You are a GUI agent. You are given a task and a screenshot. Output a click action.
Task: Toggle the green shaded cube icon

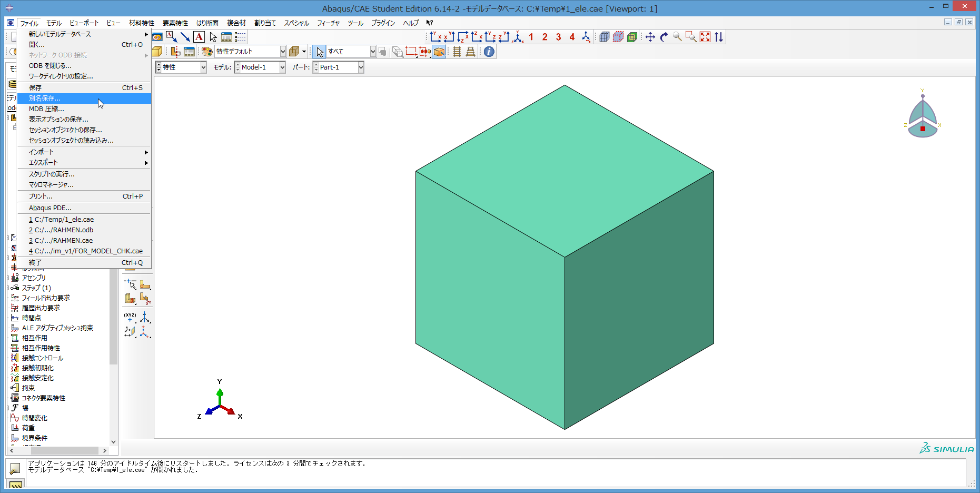[632, 37]
